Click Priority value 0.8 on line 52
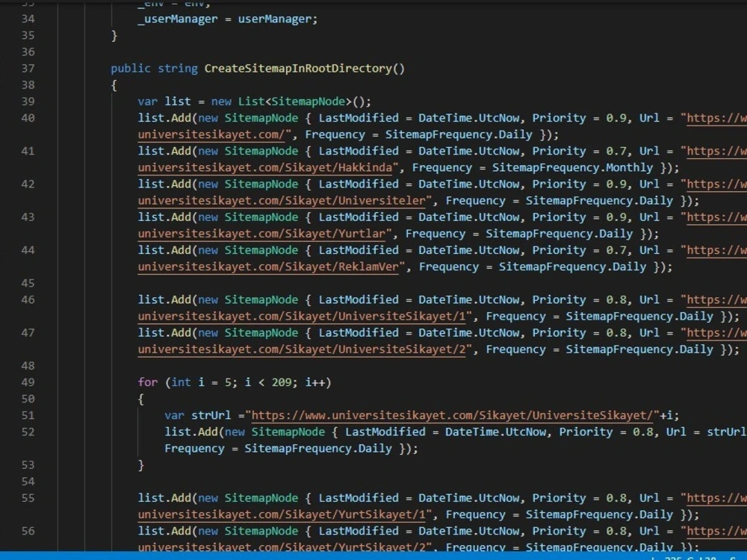This screenshot has width=747, height=560. (642, 432)
